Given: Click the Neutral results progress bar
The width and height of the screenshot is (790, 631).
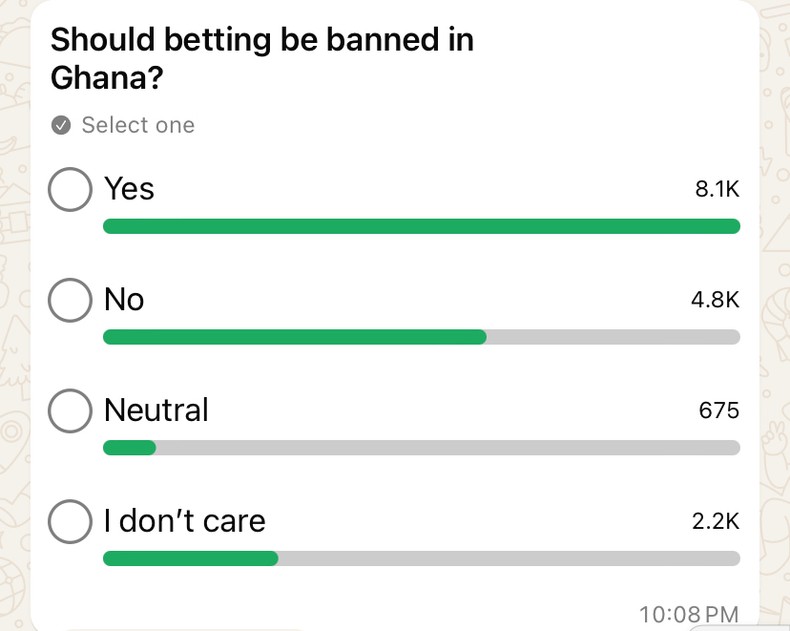Looking at the screenshot, I should 421,448.
